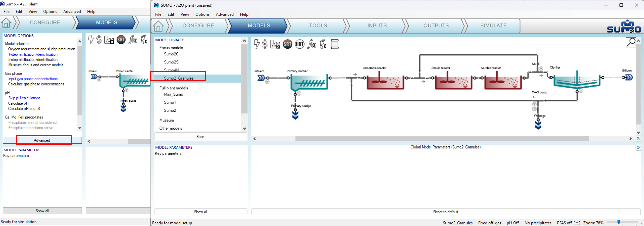Screen dimensions: 644x226
Task: Click double-chevron down beside Global Model Parameters
Action: (x=638, y=148)
